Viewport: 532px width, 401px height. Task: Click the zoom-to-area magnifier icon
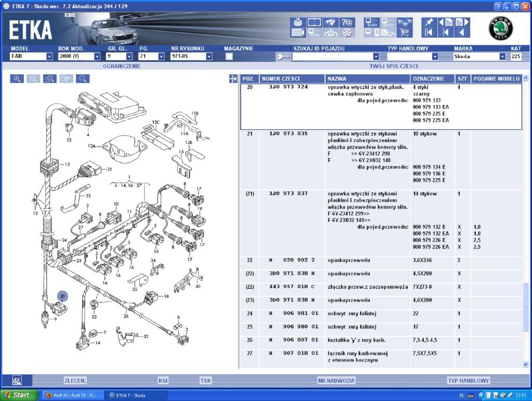50,79
